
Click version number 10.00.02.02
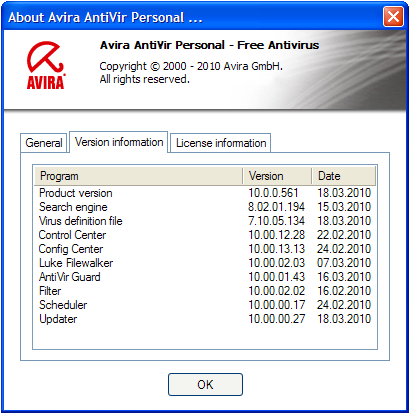click(277, 291)
